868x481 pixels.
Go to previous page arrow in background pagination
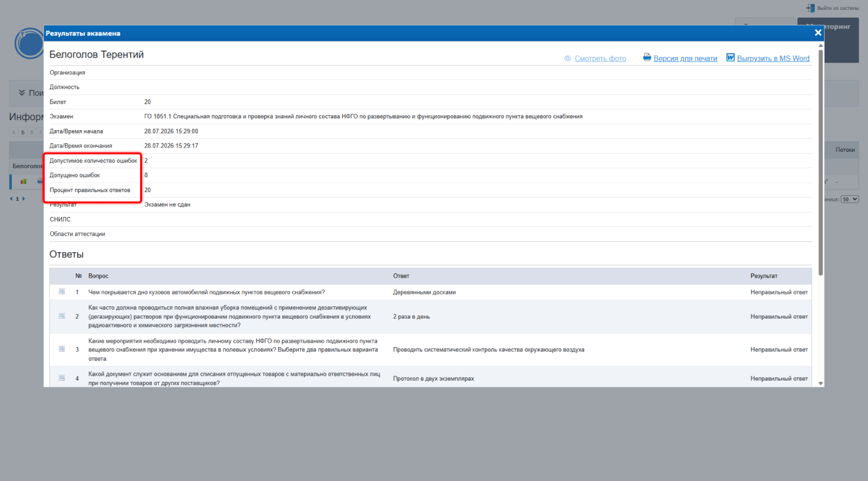pos(12,199)
